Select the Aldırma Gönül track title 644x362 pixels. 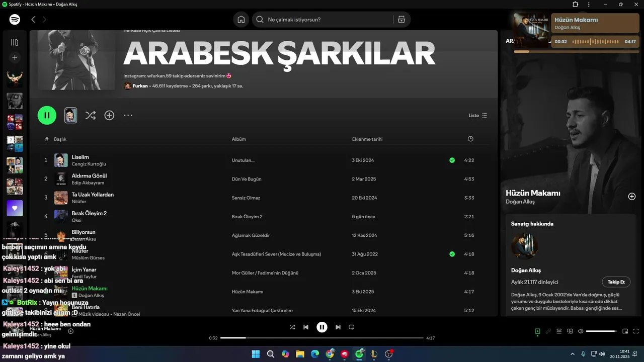tap(89, 176)
